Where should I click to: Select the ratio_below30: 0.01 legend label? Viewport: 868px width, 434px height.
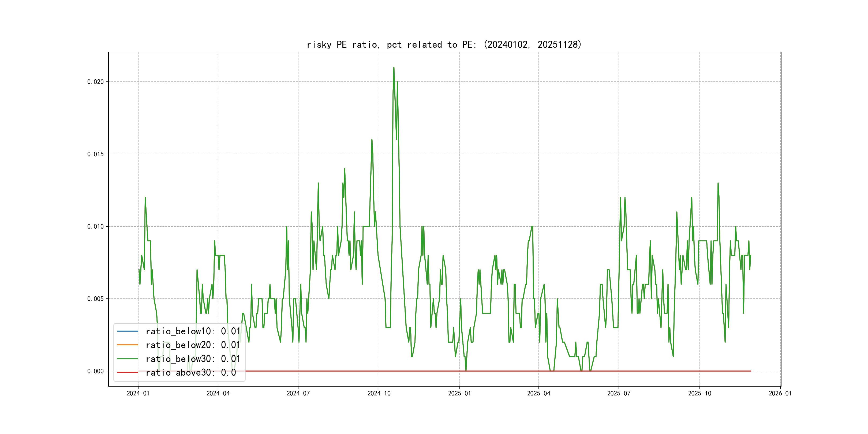click(x=193, y=359)
